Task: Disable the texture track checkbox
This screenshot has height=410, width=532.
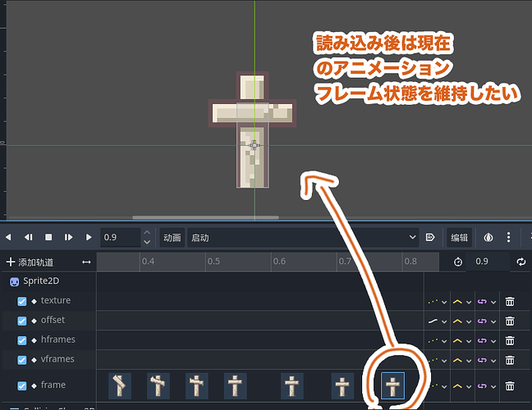Action: click(22, 301)
